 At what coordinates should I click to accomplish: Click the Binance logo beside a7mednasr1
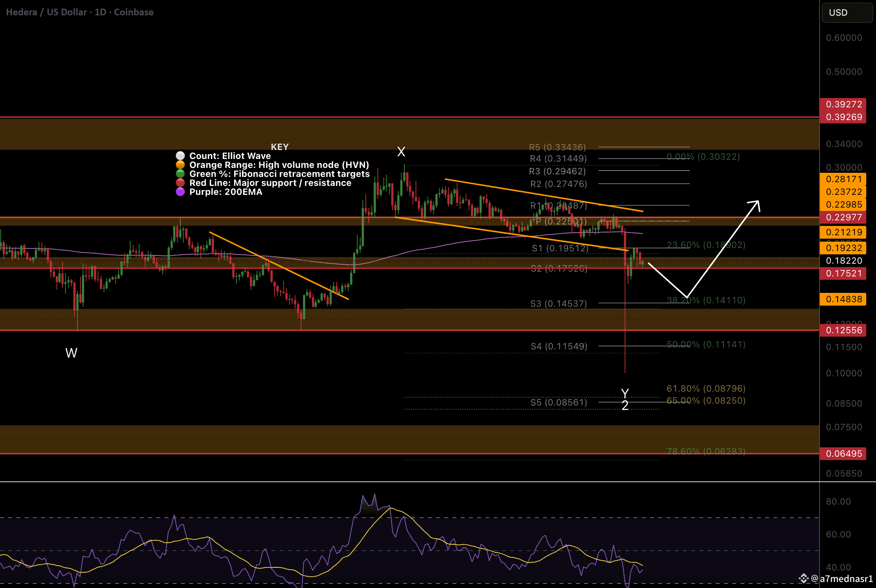803,578
